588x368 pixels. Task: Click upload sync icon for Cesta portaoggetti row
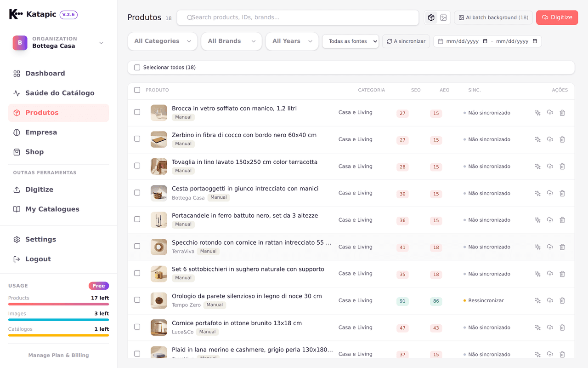(550, 193)
